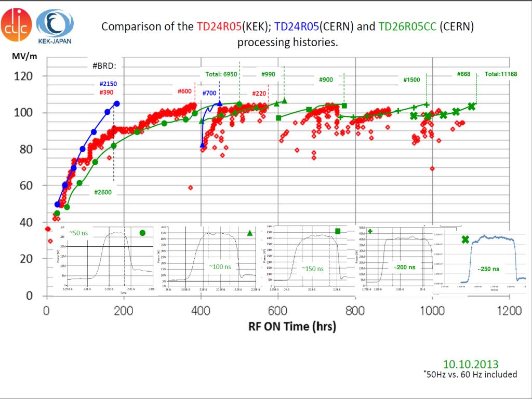
Task: Click the ~150 ns text label
Action: click(312, 269)
